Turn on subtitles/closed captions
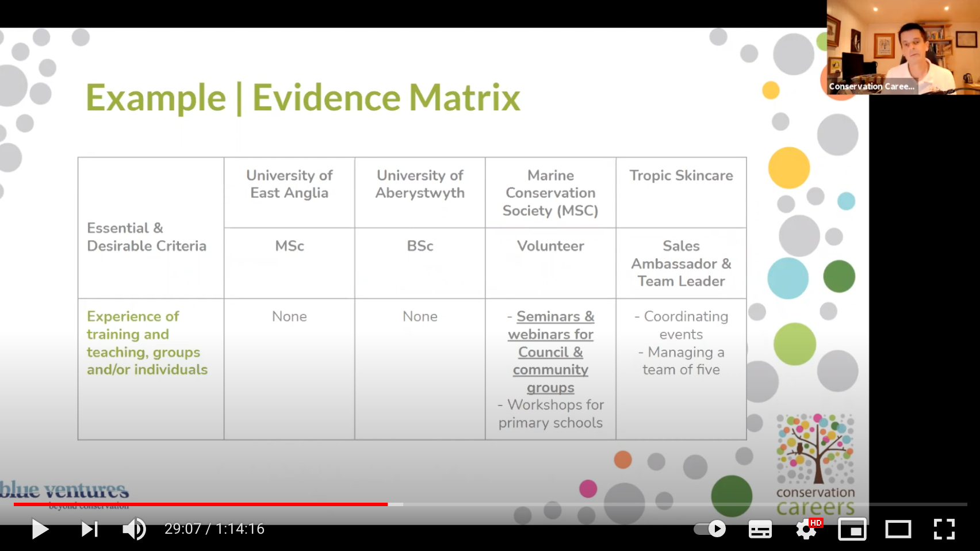 [x=760, y=529]
